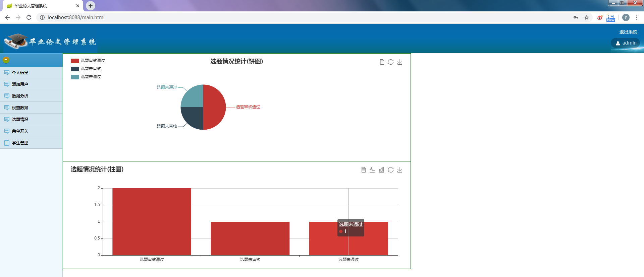Switch to bar chart type icon
644x277 pixels.
coord(381,170)
